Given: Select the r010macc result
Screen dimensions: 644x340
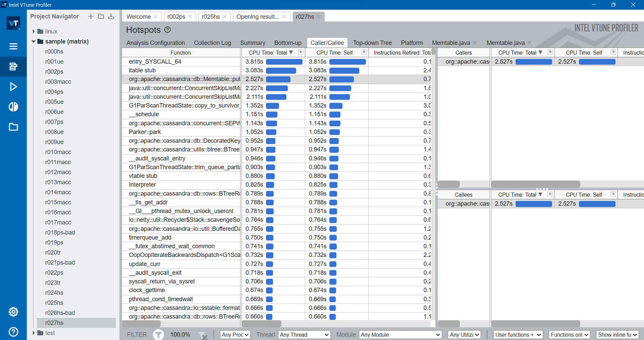Looking at the screenshot, I should pos(58,152).
